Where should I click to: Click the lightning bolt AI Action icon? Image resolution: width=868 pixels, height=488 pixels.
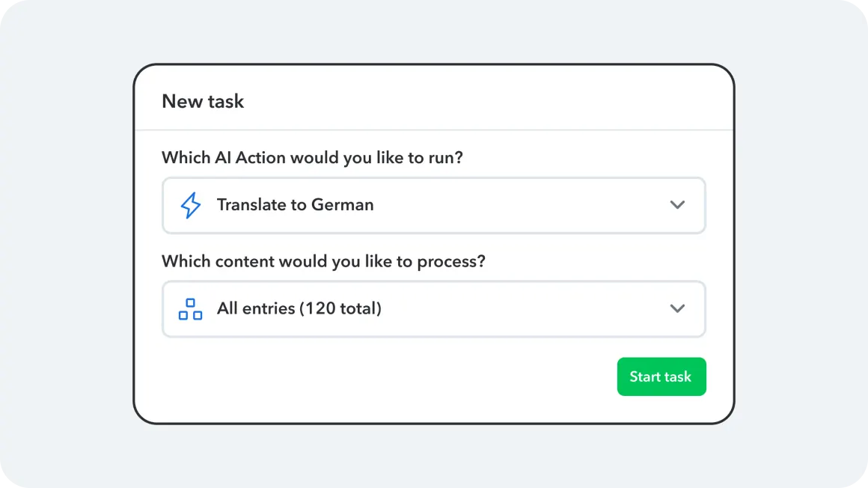pyautogui.click(x=191, y=205)
